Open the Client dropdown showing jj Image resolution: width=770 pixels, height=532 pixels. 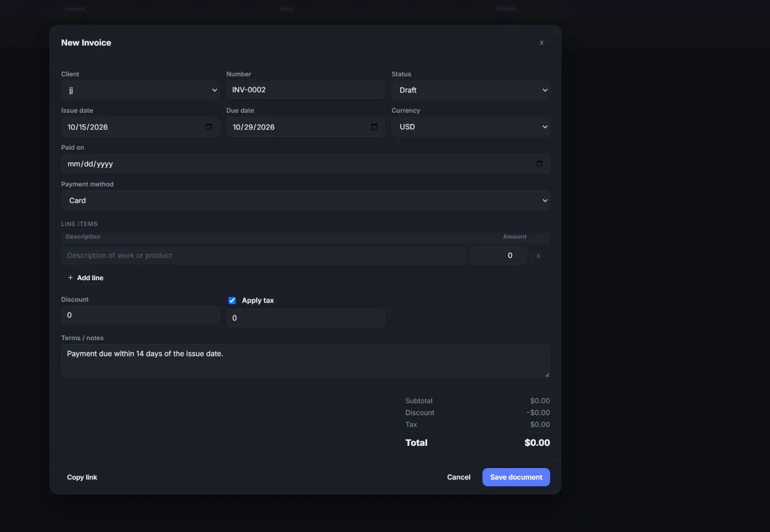click(140, 90)
